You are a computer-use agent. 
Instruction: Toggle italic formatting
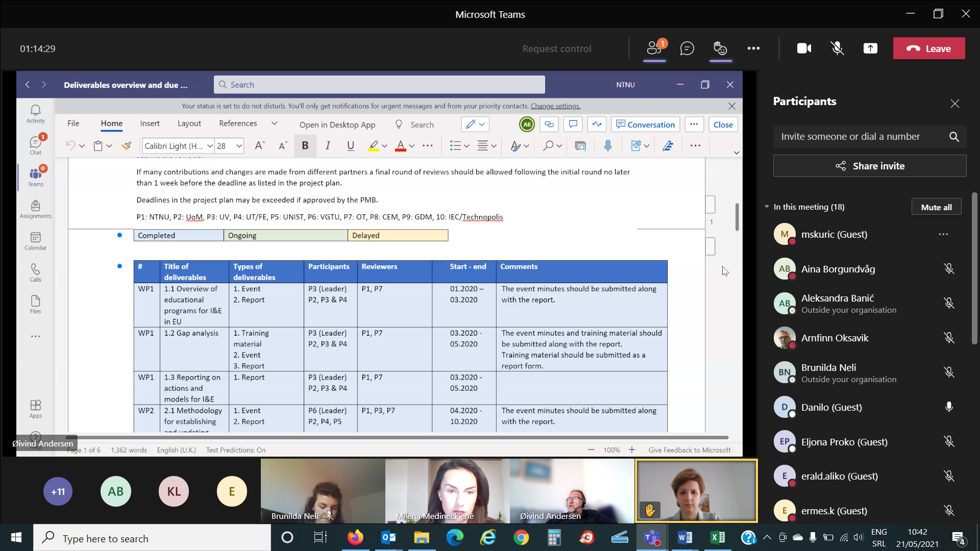point(328,146)
